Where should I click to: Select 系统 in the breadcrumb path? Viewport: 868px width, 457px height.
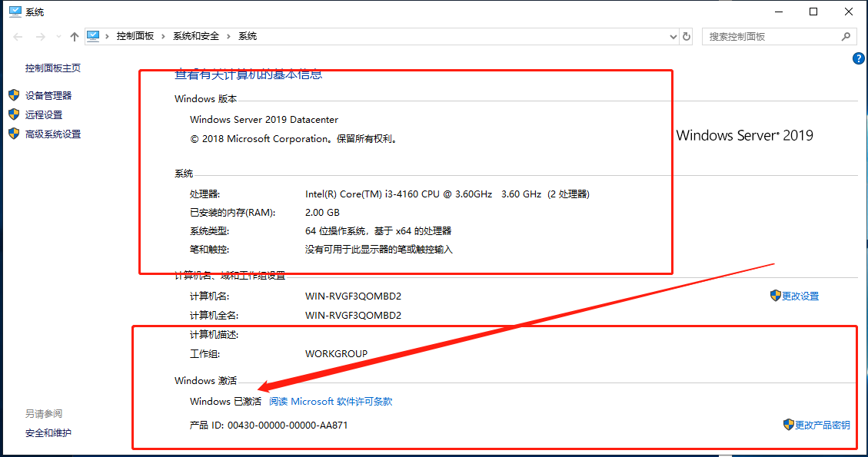[x=248, y=36]
